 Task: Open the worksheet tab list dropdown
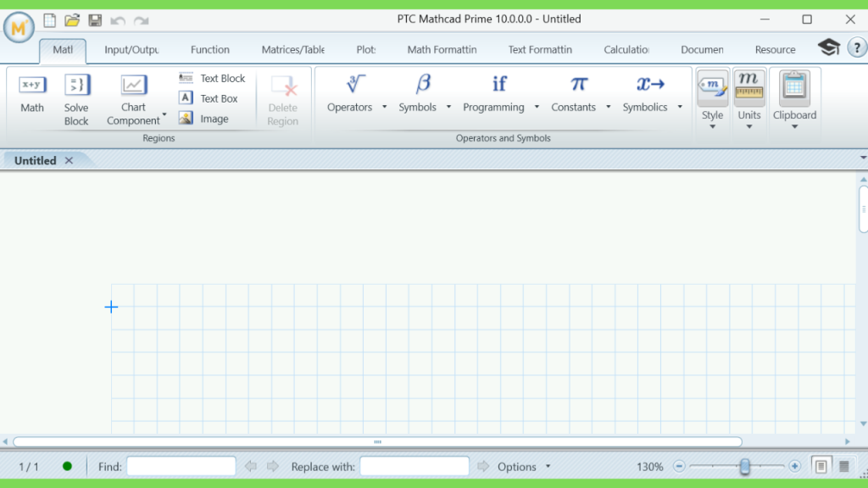coord(863,158)
